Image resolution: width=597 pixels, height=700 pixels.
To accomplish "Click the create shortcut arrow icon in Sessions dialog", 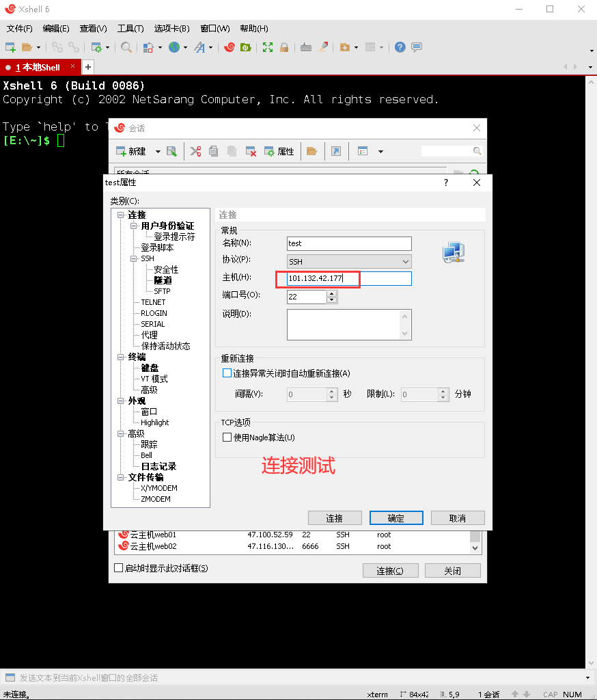I will (x=336, y=151).
